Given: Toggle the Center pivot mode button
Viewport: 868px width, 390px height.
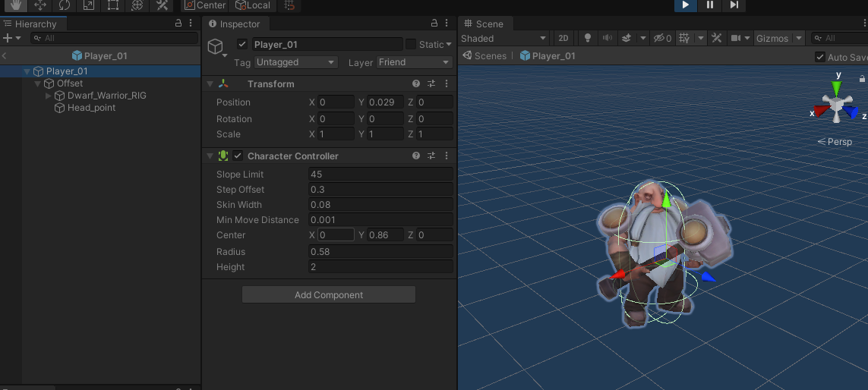Looking at the screenshot, I should click(x=205, y=5).
